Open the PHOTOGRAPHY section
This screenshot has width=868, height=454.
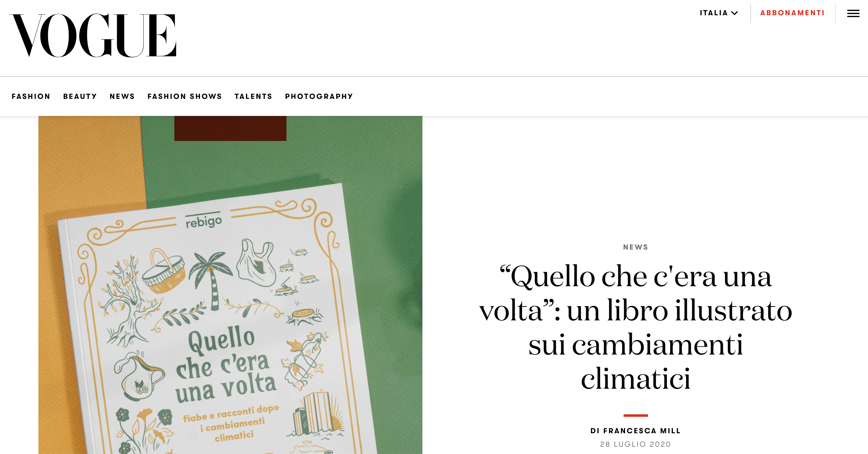(x=319, y=96)
